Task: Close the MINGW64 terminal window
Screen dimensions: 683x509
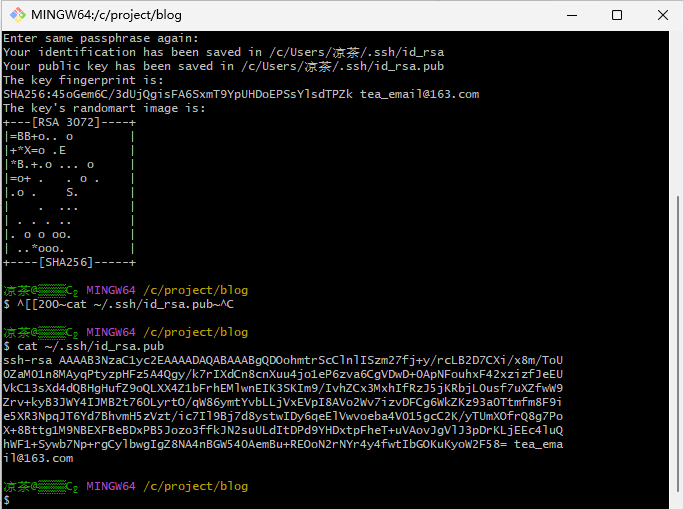Action: coord(663,15)
